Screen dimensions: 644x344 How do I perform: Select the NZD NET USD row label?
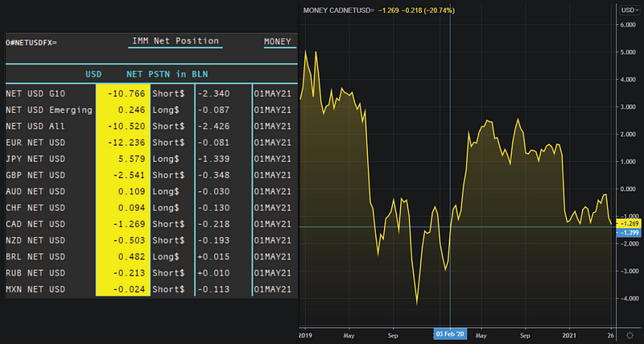click(35, 240)
